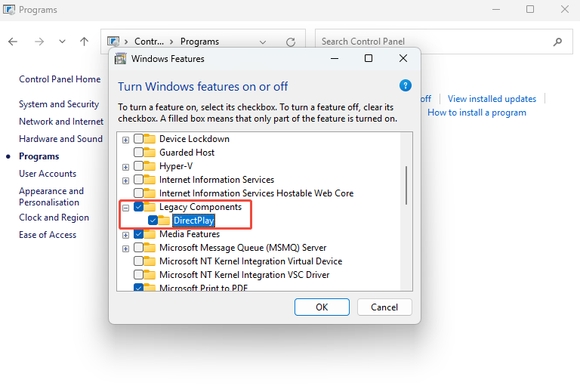
Task: Select Hardware and Sound category
Action: [60, 139]
